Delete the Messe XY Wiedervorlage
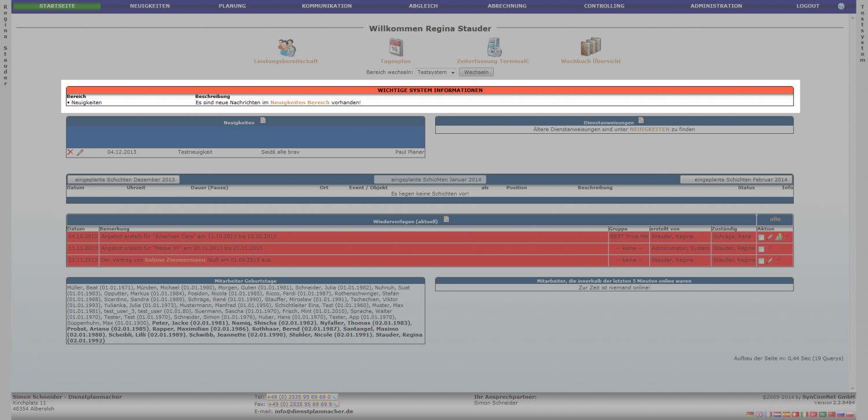This screenshot has width=868, height=420. coord(769,248)
